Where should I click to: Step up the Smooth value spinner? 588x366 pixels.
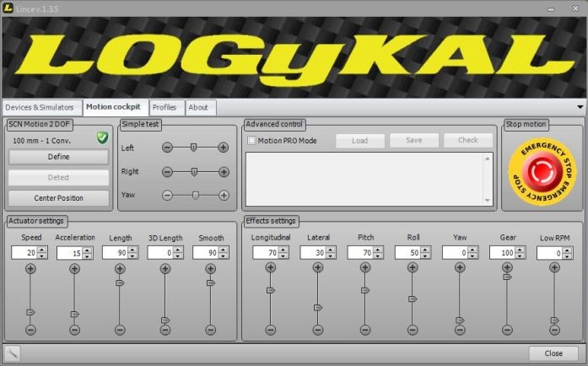click(224, 250)
